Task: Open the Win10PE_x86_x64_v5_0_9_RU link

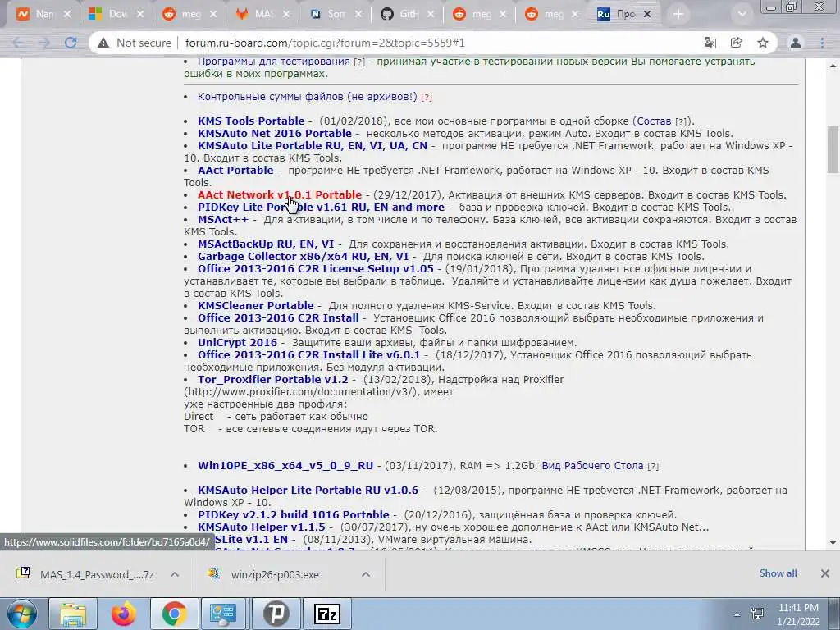Action: 285,466
